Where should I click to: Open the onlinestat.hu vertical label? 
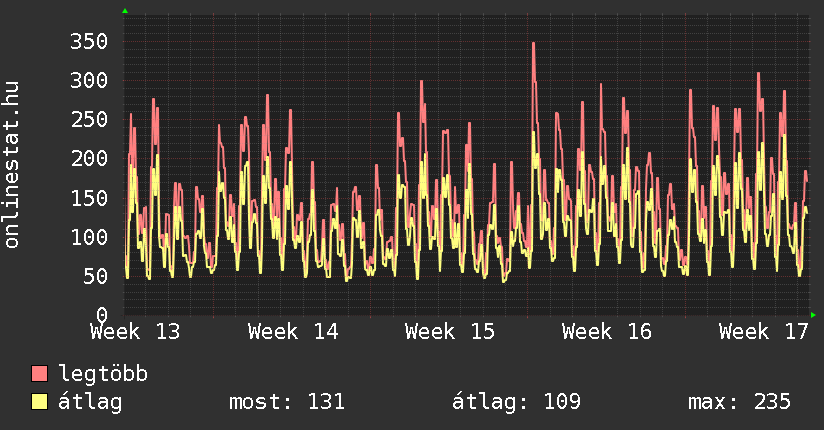coord(12,165)
